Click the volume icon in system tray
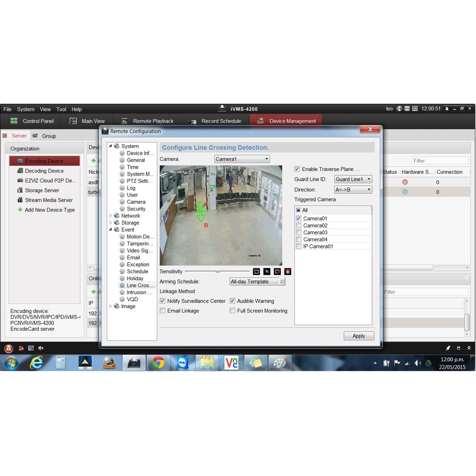 click(418, 363)
